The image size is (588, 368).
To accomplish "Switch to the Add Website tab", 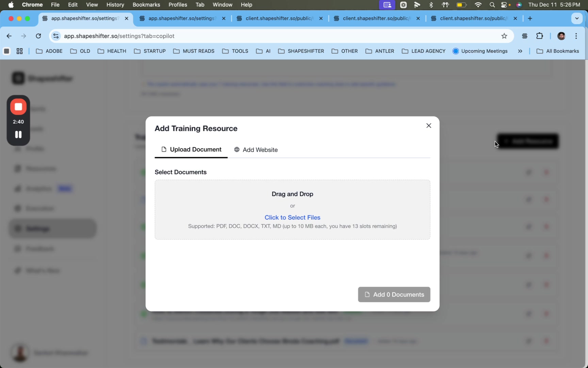I will pos(256,150).
